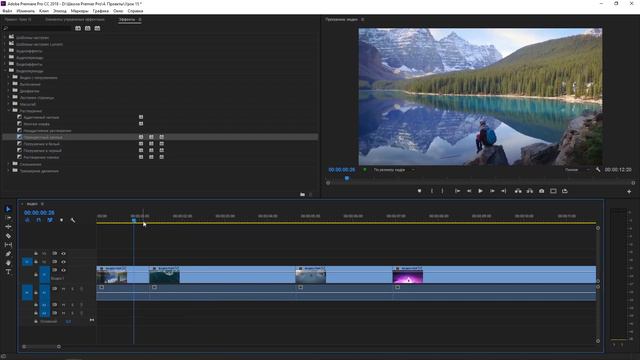The image size is (640, 360).
Task: Toggle insert sequences as nests in timeline
Action: [27, 220]
